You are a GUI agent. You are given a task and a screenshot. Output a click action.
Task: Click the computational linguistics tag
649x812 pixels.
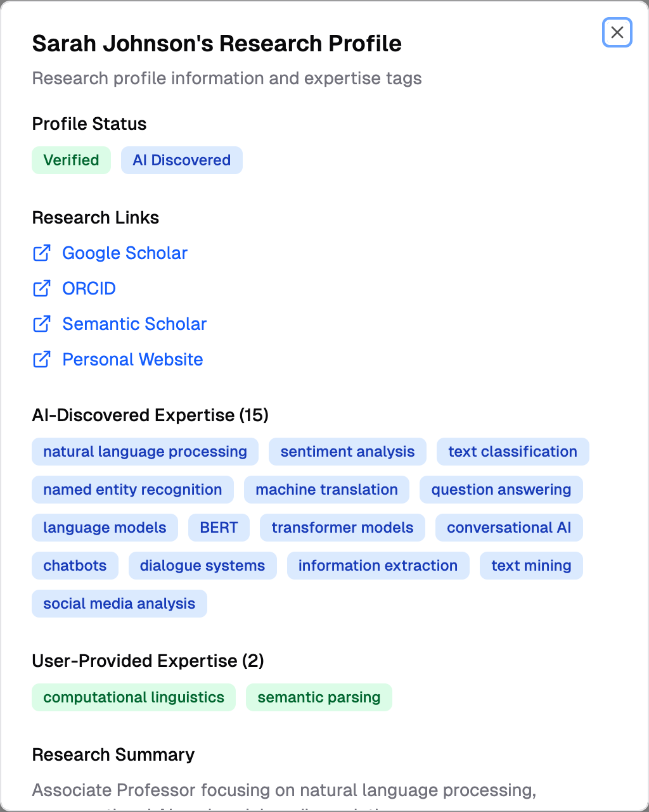(x=134, y=697)
